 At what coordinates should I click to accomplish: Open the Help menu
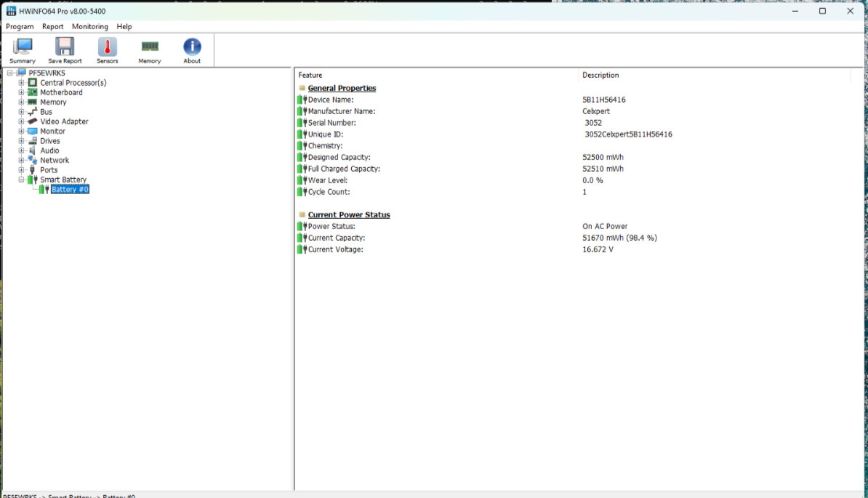[124, 27]
